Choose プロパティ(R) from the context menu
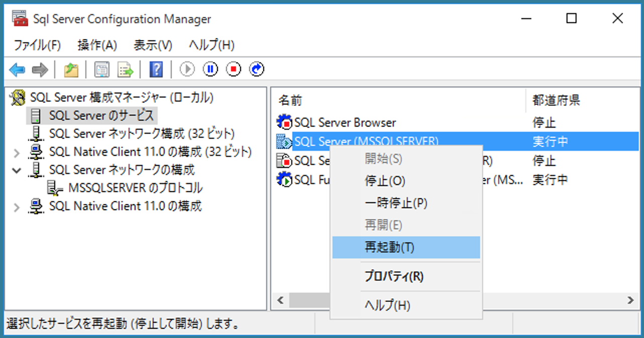Image resolution: width=644 pixels, height=338 pixels. pos(406,277)
